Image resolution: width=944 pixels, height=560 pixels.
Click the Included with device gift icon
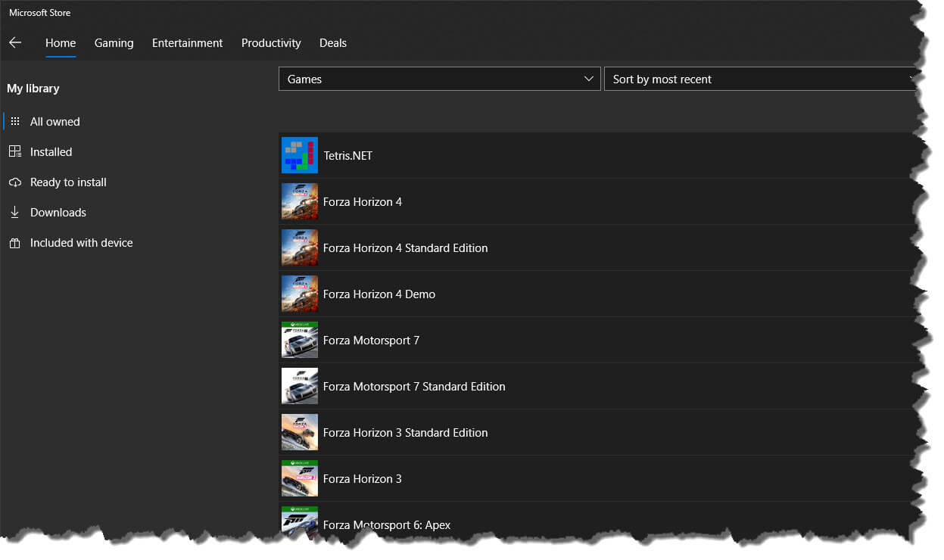pos(15,243)
